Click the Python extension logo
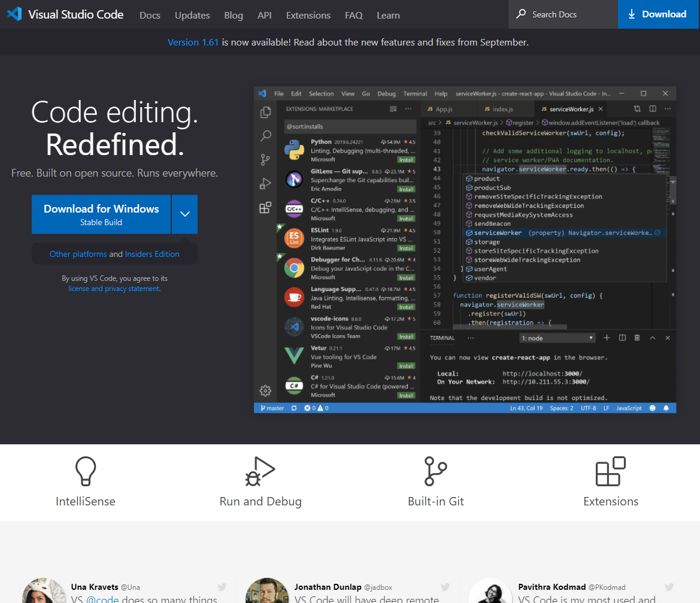 coord(294,150)
